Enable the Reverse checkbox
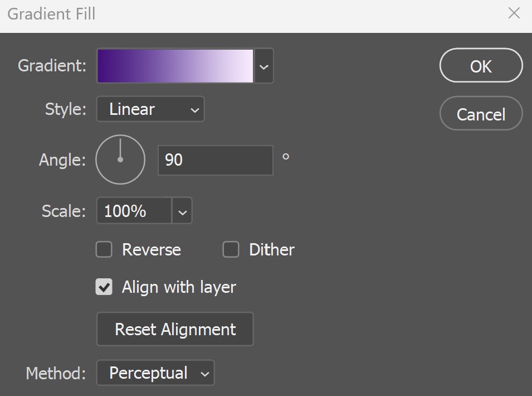 pos(104,250)
